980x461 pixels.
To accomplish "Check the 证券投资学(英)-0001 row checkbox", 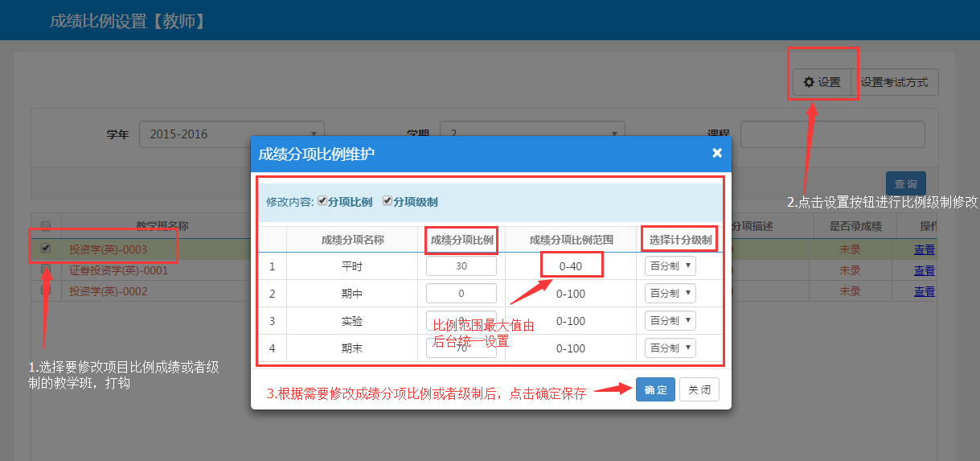I will coord(46,270).
